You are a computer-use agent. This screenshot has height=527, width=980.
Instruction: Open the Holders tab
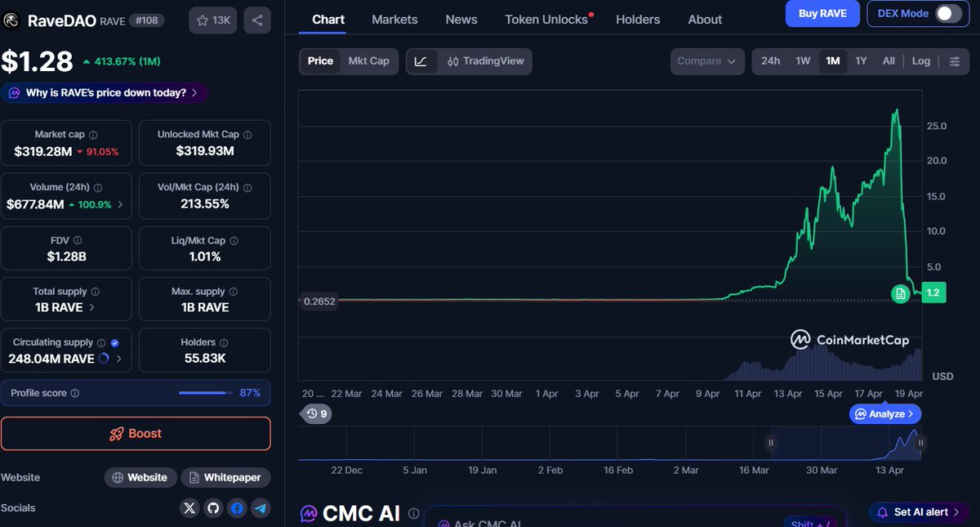pos(638,20)
